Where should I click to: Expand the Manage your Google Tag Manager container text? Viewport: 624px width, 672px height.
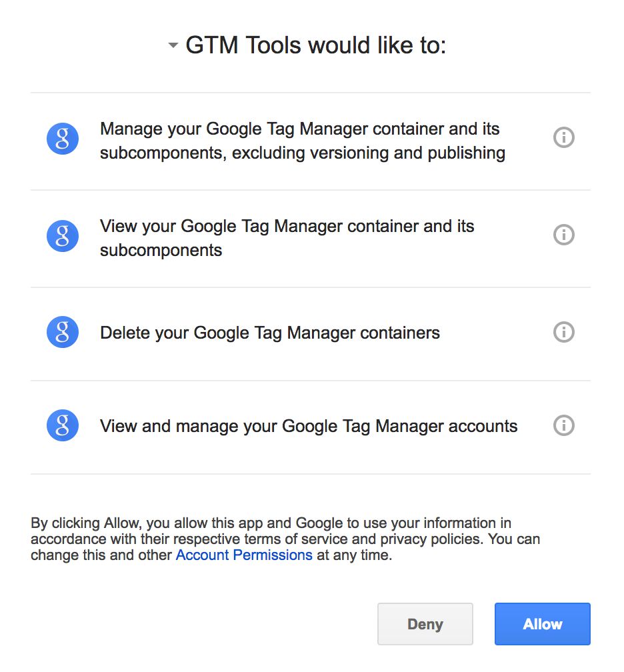point(303,141)
